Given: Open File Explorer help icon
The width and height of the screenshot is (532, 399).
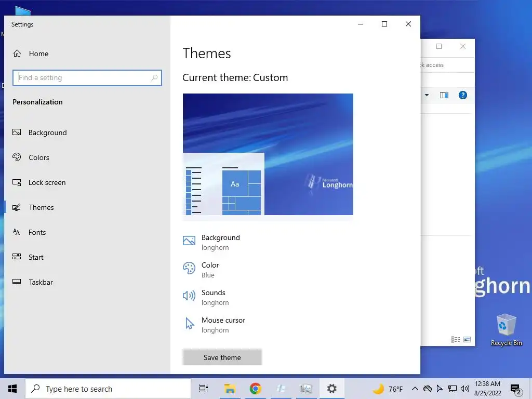Looking at the screenshot, I should (x=463, y=96).
